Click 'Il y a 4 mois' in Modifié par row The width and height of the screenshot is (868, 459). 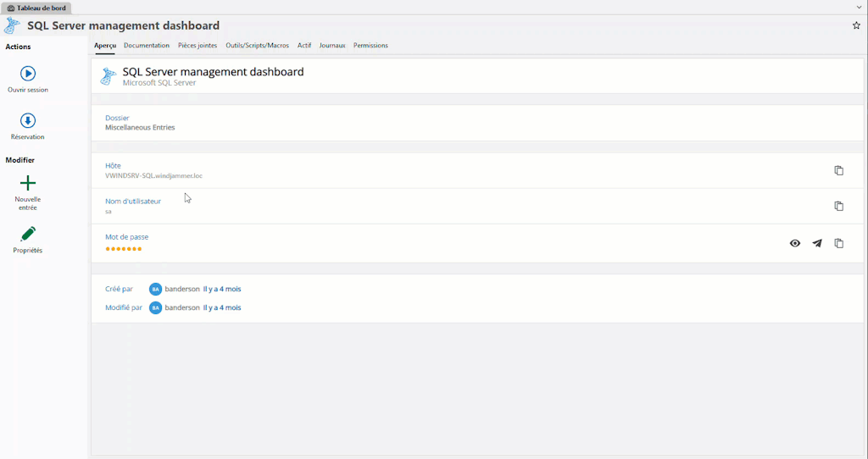point(222,307)
